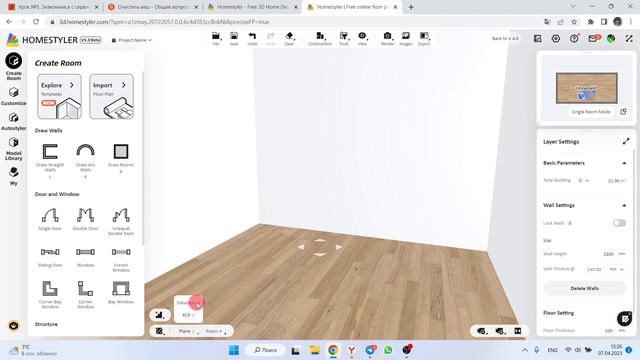Bookmark this page with the star
This screenshot has height=360, width=640.
(574, 22)
